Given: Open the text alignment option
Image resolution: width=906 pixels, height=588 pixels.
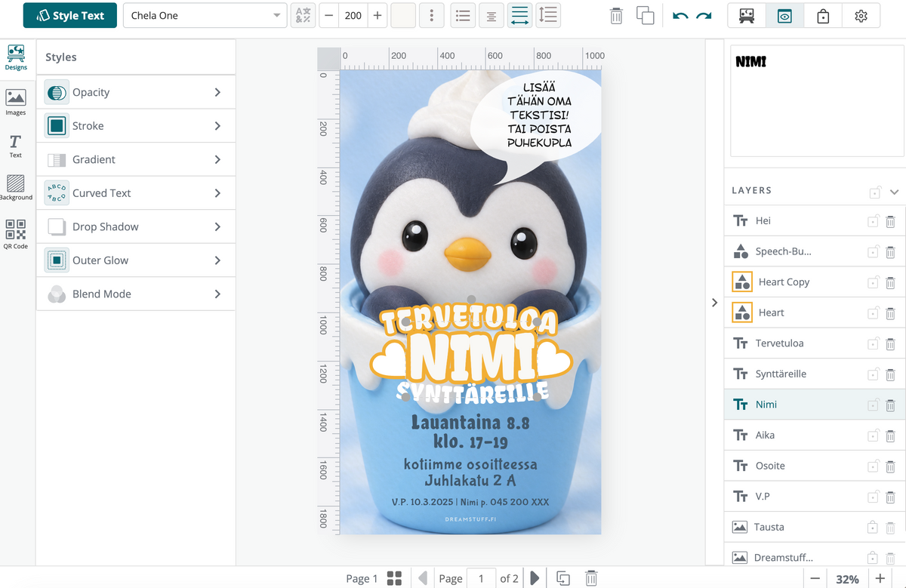Looking at the screenshot, I should click(x=492, y=16).
